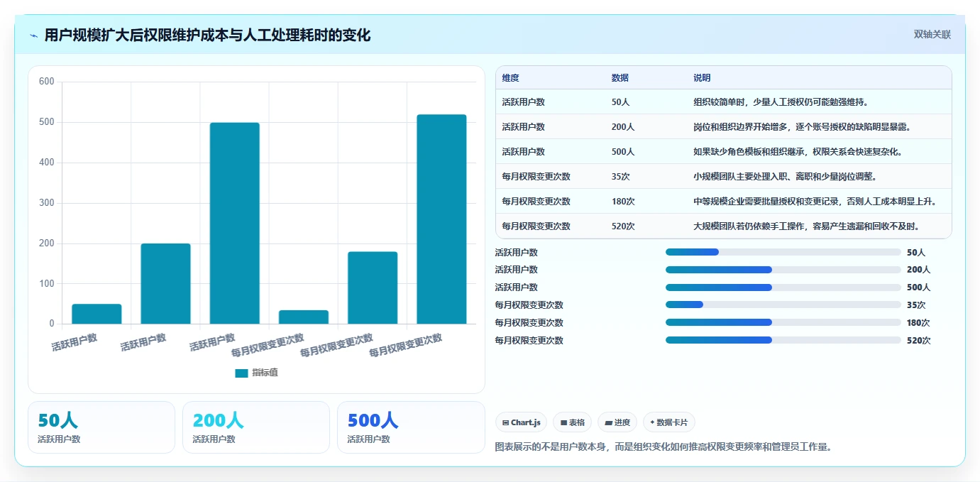Open the 500人 活跃用户数 data card
The height and width of the screenshot is (482, 980).
click(x=411, y=427)
